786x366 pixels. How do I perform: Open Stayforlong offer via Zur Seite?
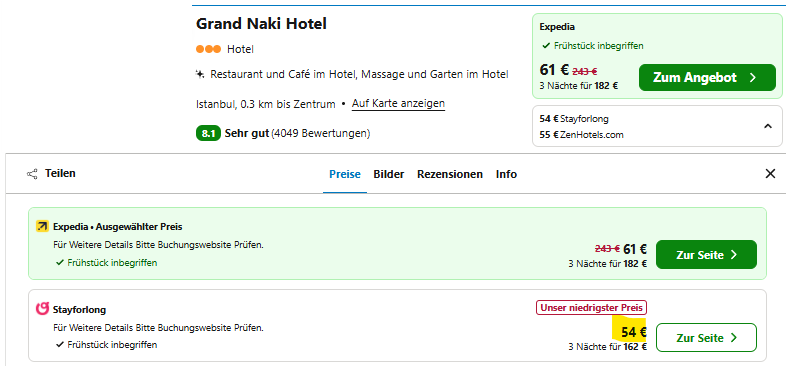(706, 338)
